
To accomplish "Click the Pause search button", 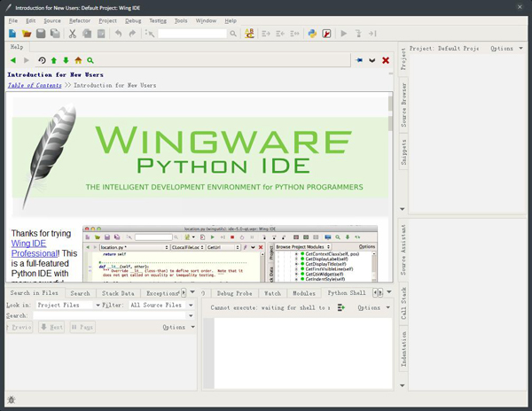I will [82, 327].
